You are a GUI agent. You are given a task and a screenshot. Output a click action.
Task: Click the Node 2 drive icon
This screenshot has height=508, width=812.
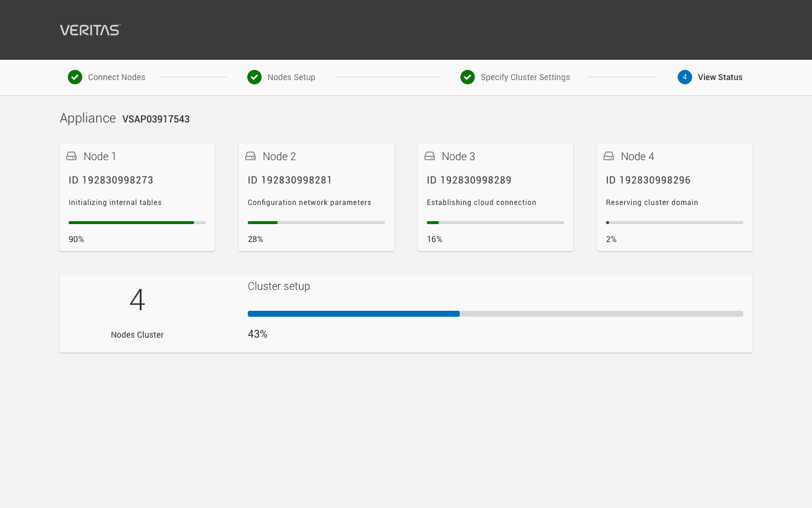[251, 156]
